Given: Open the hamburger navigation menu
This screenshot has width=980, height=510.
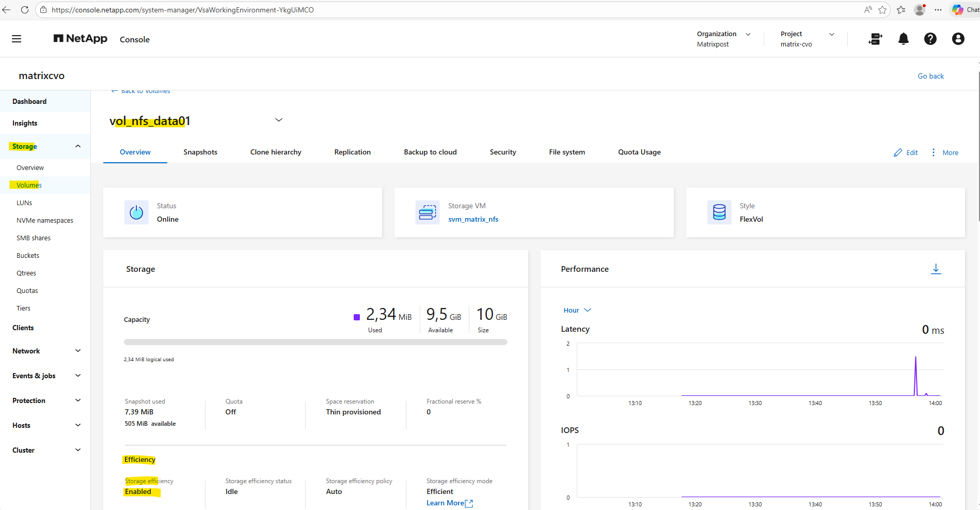Looking at the screenshot, I should [x=17, y=39].
